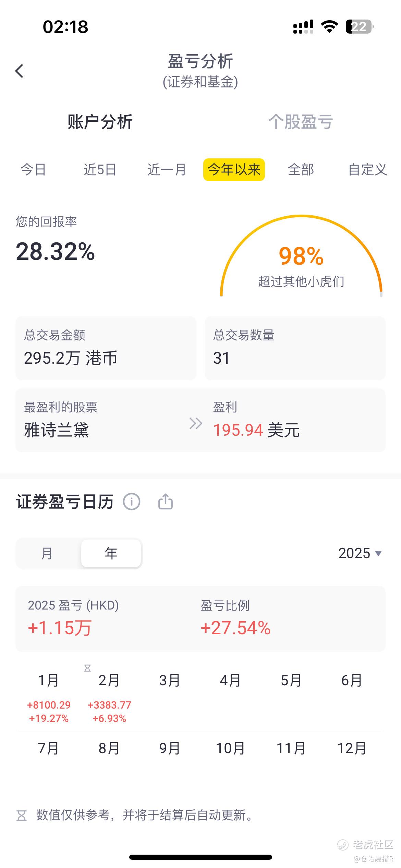Tap the Wi-Fi status icon

(x=329, y=26)
